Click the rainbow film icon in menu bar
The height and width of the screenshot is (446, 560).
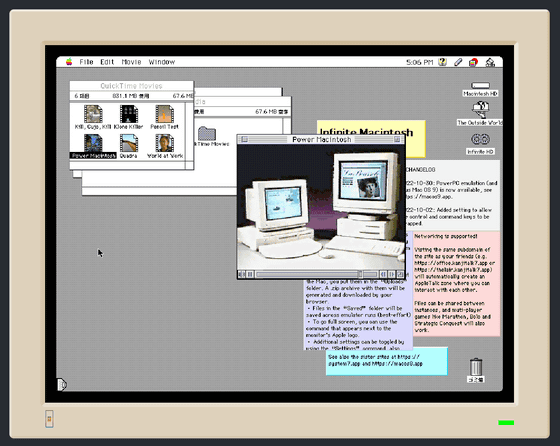pyautogui.click(x=474, y=62)
